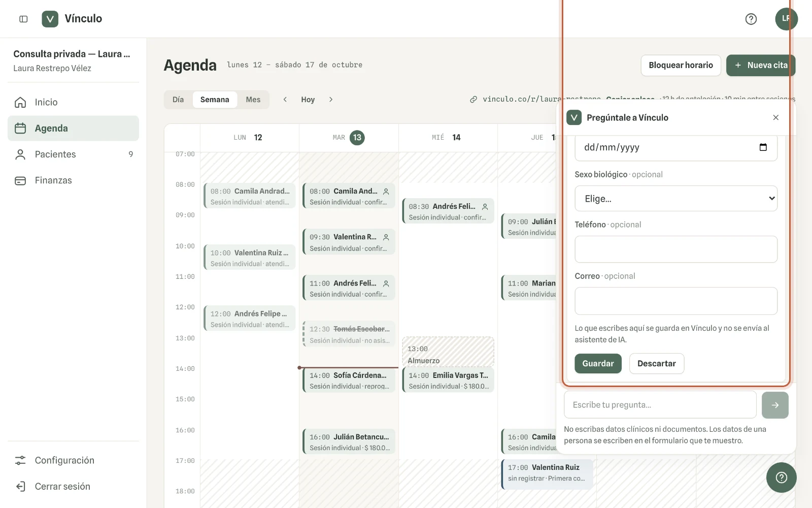The image size is (812, 508).
Task: Go to Inicio in sidebar
Action: (73, 102)
